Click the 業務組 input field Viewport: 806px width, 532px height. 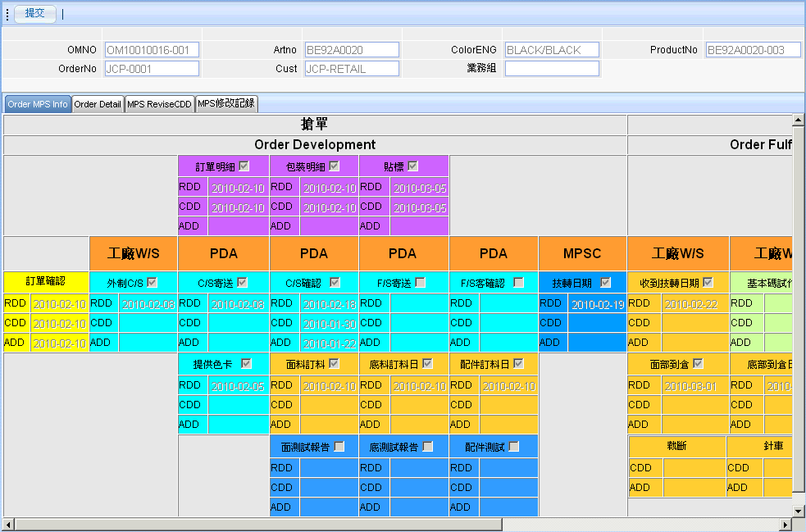pos(552,69)
